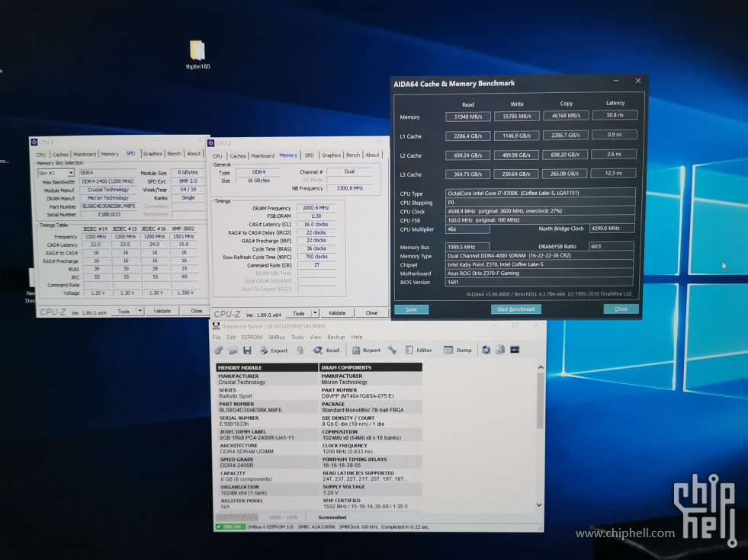Click the first gears icon in Thaiphoon toolbar

(x=219, y=350)
